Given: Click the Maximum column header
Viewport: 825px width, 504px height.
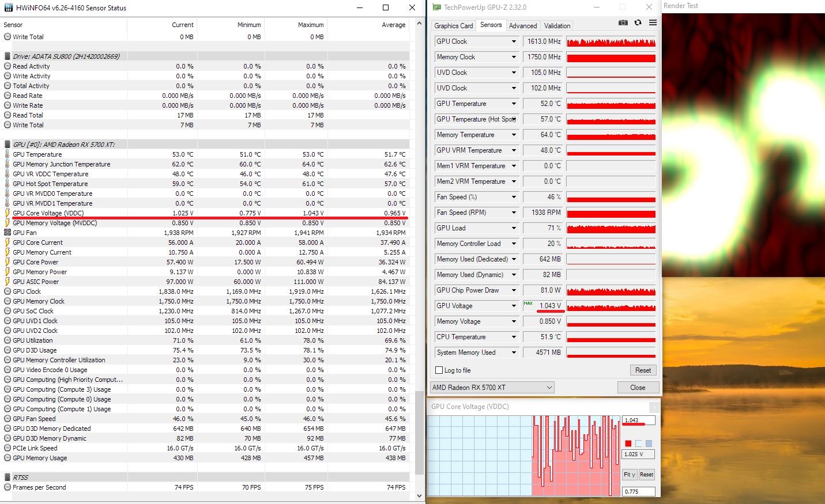Looking at the screenshot, I should pyautogui.click(x=295, y=25).
